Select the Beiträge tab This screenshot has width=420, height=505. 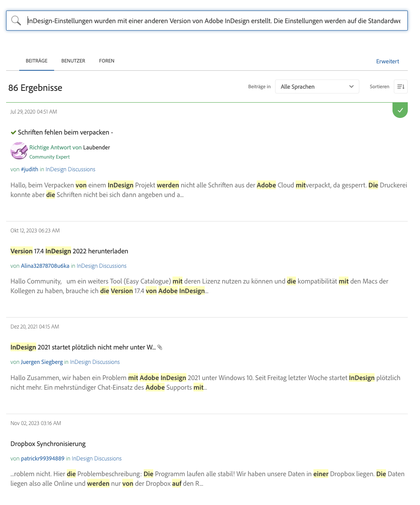pos(37,61)
